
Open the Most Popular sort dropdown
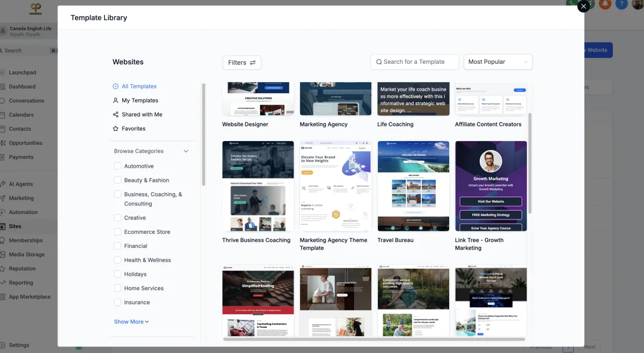point(498,62)
